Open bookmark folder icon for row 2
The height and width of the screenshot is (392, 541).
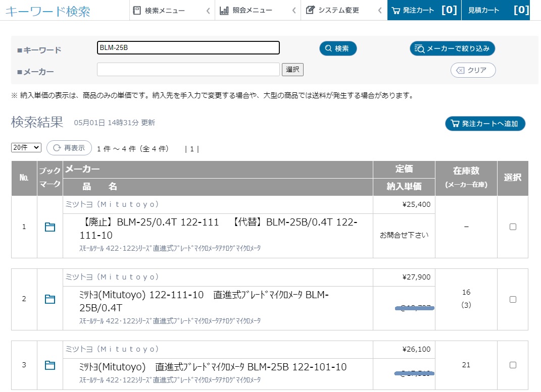click(x=50, y=299)
